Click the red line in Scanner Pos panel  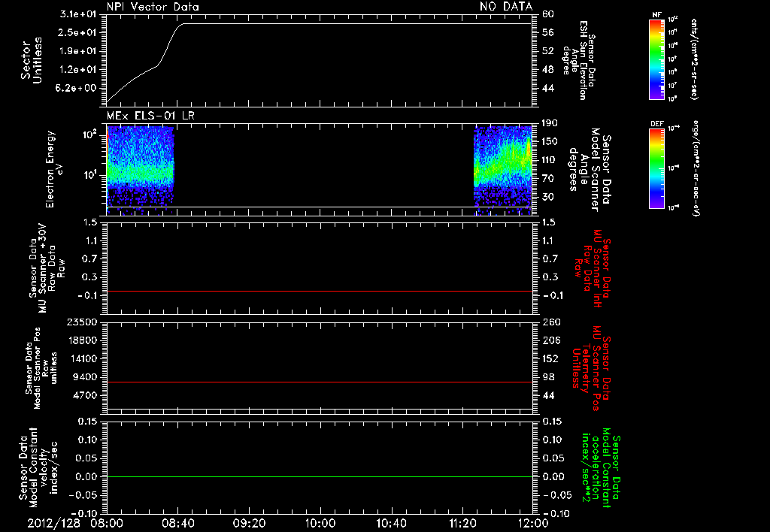[320, 382]
